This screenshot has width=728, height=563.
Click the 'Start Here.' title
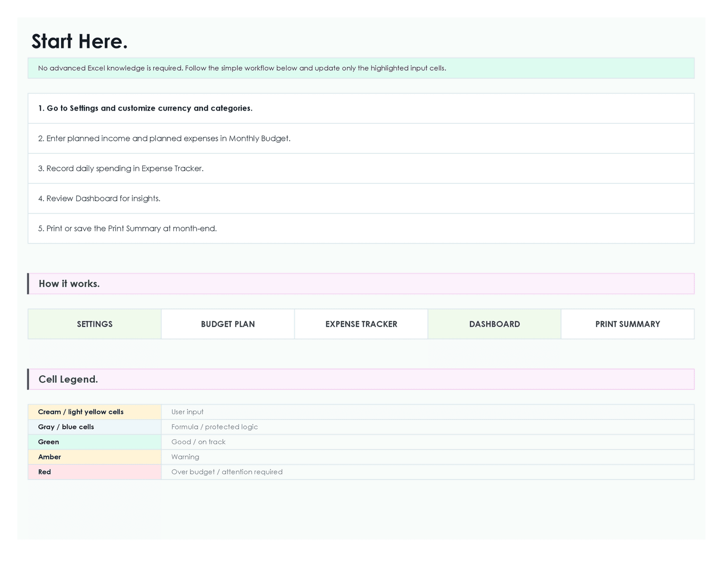[80, 42]
